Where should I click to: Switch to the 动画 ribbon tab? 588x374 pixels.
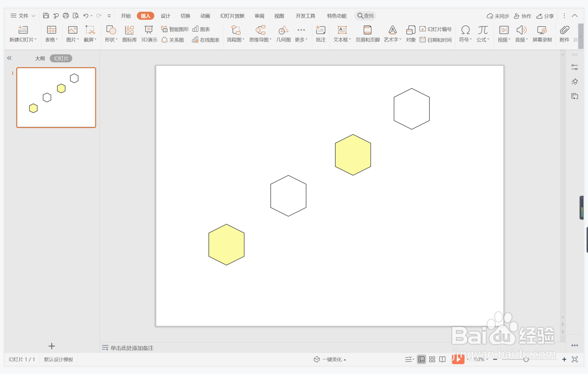click(x=205, y=16)
